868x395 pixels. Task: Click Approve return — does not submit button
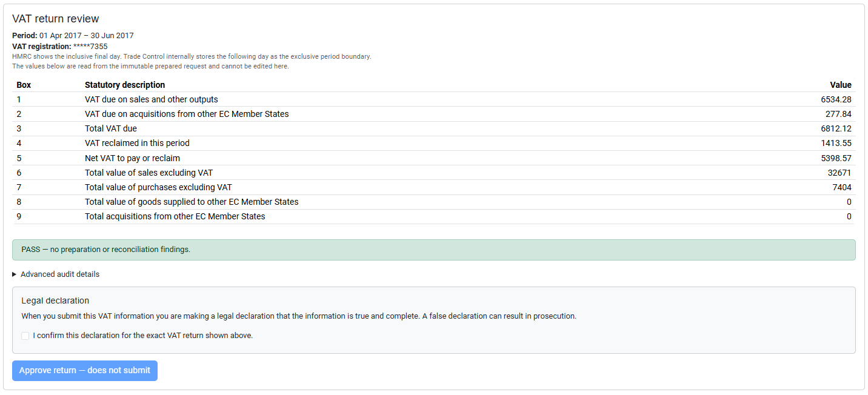(x=85, y=371)
